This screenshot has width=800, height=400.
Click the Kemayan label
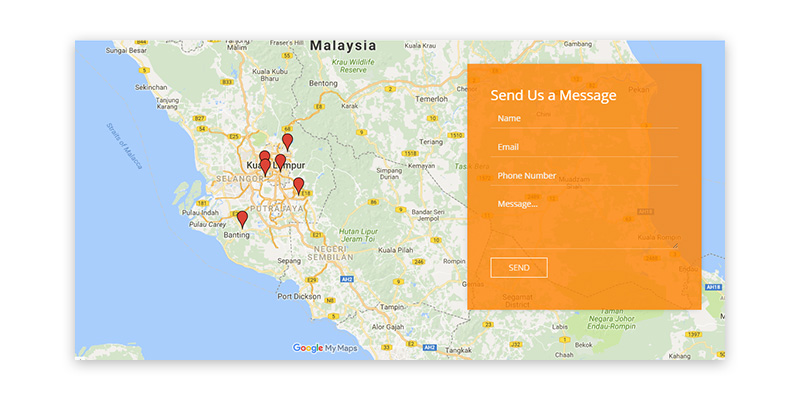(421, 166)
